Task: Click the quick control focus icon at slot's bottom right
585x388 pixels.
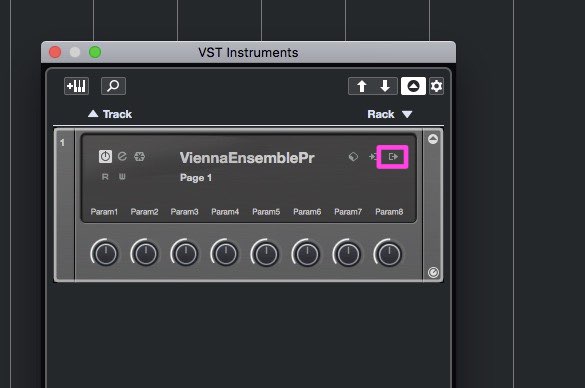Action: 433,272
